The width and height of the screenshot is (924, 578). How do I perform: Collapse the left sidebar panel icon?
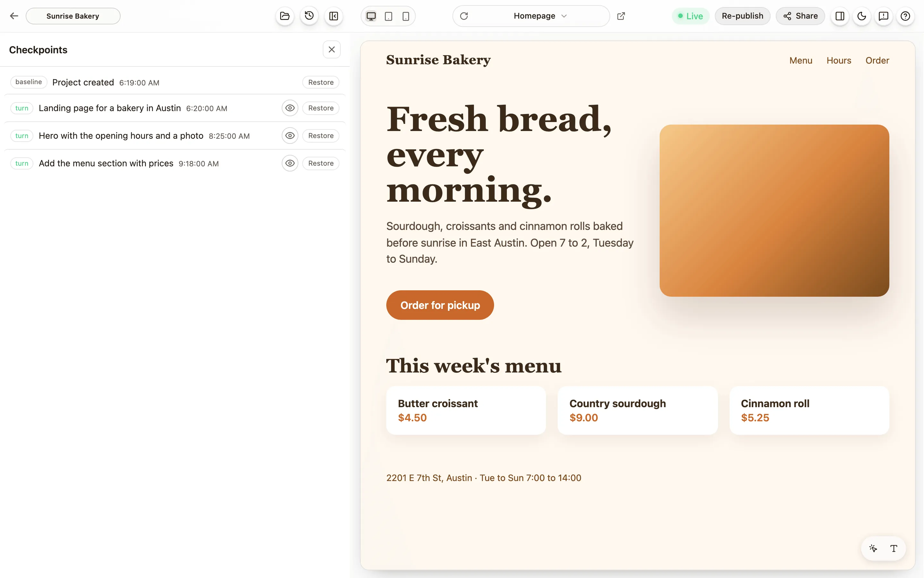[334, 16]
